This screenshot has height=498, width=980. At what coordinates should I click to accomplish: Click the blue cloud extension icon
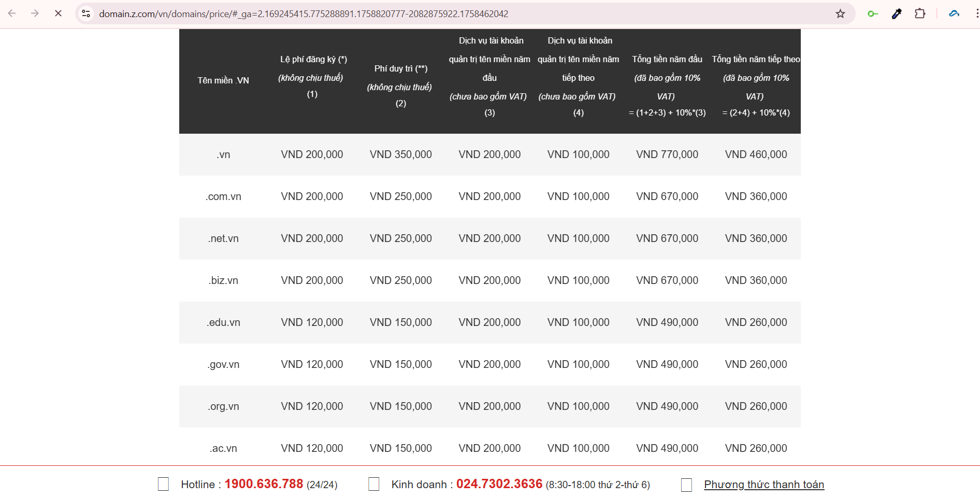pos(954,13)
